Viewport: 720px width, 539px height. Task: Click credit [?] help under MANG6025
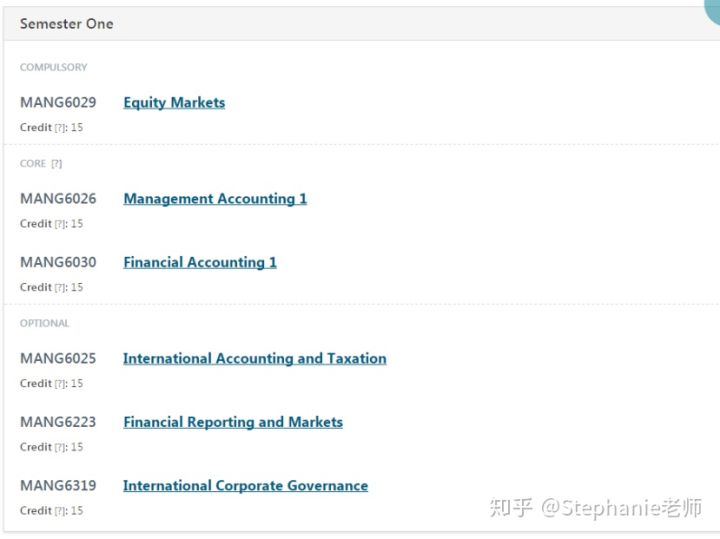point(60,384)
